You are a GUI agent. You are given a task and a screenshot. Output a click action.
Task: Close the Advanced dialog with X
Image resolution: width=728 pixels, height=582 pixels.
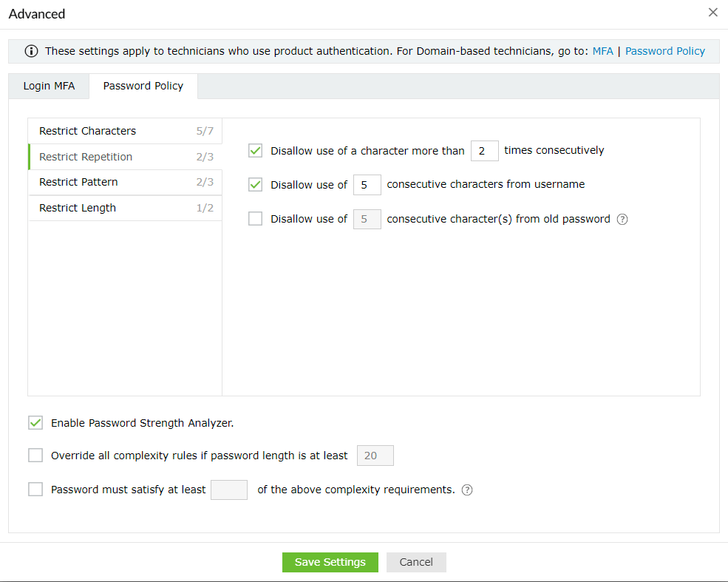click(712, 13)
